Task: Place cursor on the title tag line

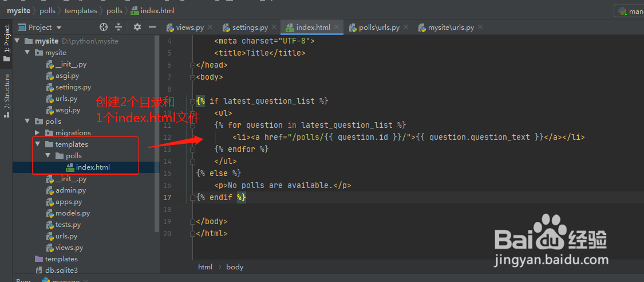Action: (259, 53)
